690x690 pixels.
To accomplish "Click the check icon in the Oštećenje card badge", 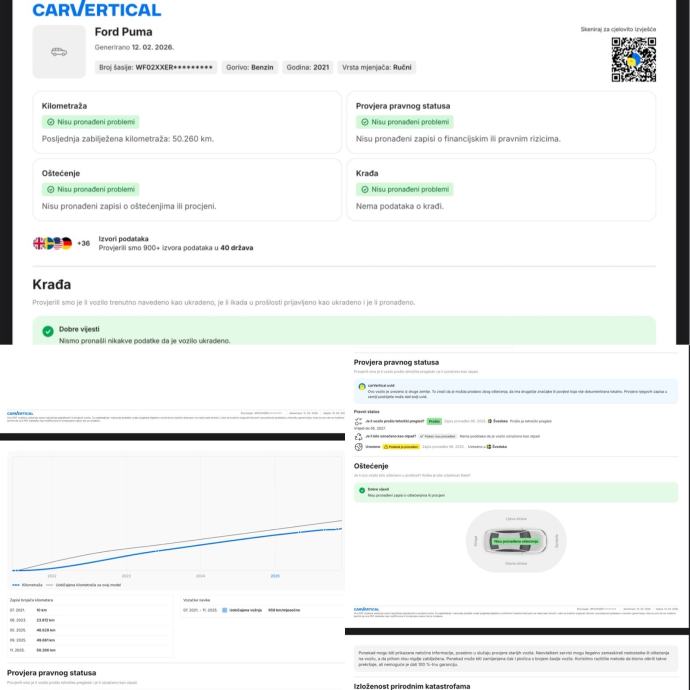I will pyautogui.click(x=51, y=189).
